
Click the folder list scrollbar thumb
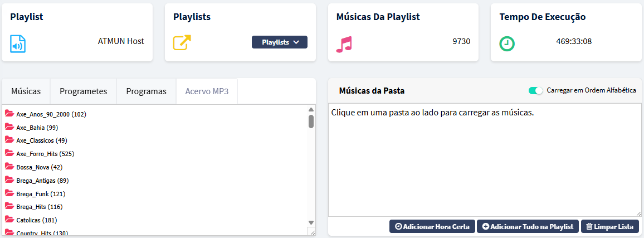tap(311, 121)
